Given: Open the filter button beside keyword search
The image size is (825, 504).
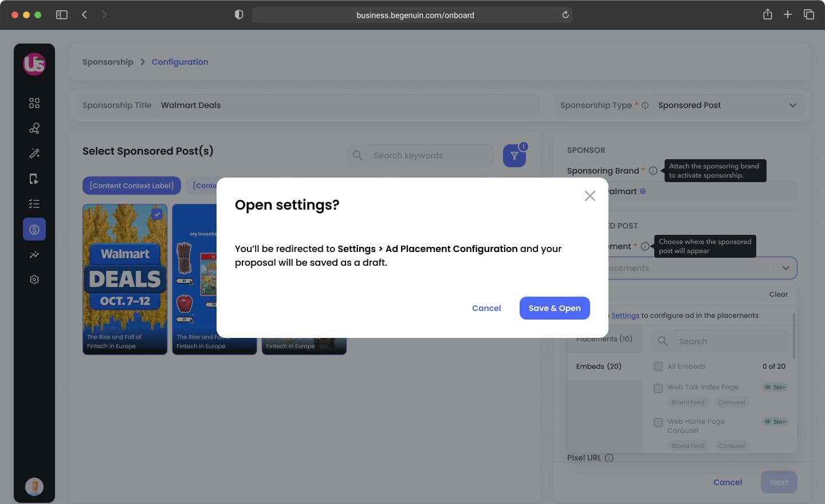Looking at the screenshot, I should [514, 156].
